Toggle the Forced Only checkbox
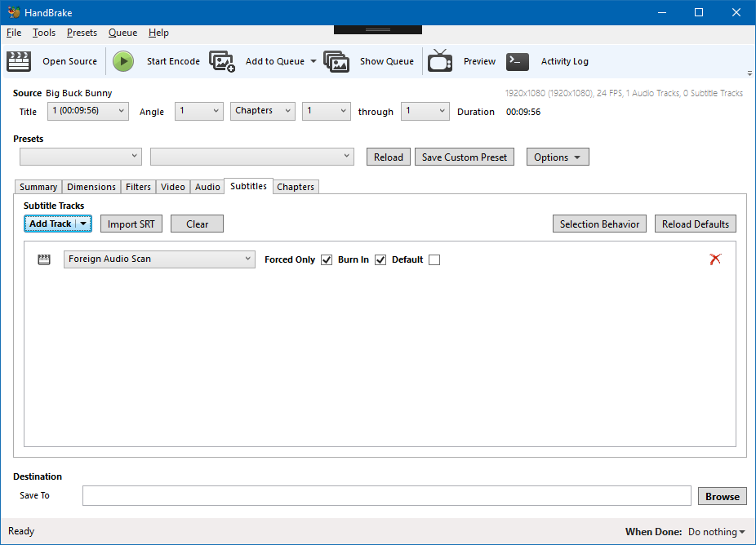 pyautogui.click(x=327, y=259)
